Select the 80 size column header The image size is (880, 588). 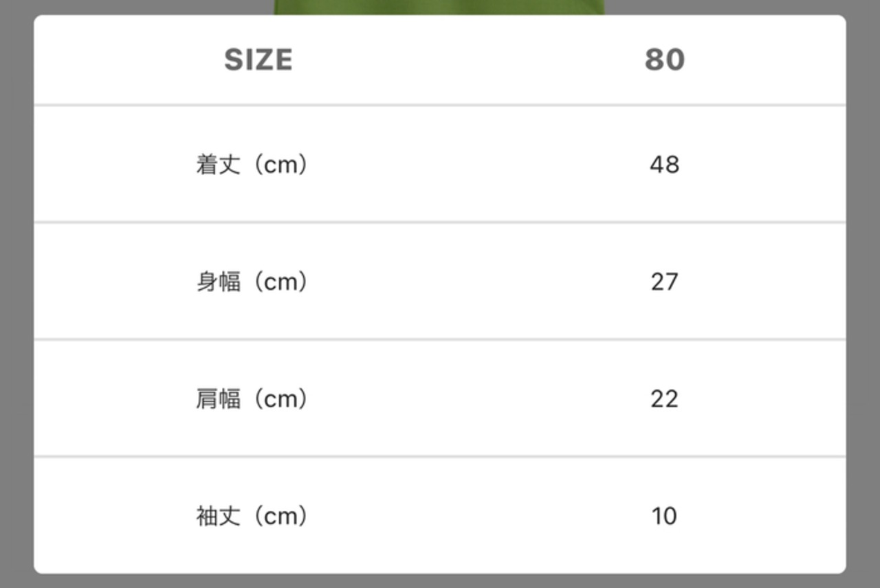[x=664, y=60]
